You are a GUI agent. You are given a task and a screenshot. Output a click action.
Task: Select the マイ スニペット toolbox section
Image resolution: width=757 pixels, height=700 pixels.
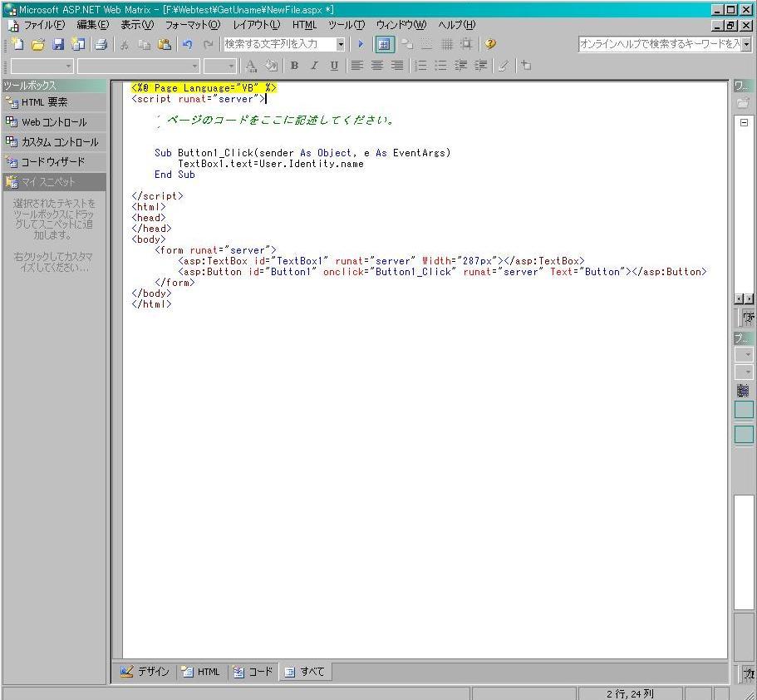[54, 182]
